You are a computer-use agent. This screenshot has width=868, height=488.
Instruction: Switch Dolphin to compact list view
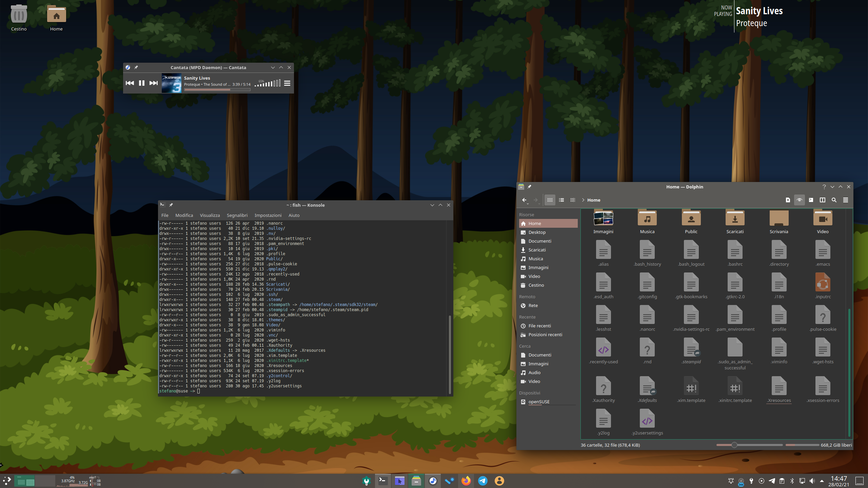point(561,200)
